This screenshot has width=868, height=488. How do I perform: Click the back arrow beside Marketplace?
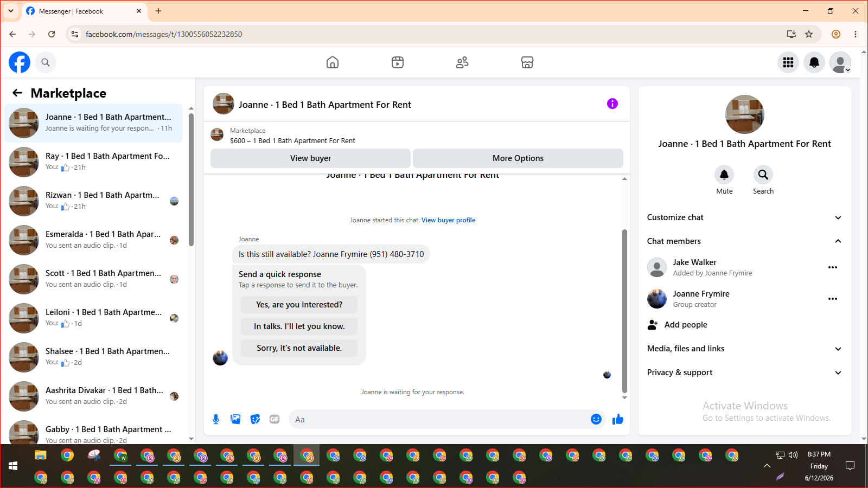[x=17, y=93]
